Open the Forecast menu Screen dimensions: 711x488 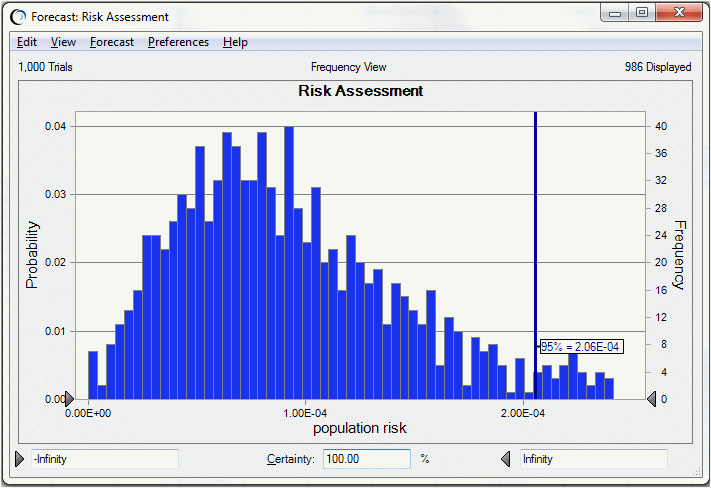coord(112,42)
